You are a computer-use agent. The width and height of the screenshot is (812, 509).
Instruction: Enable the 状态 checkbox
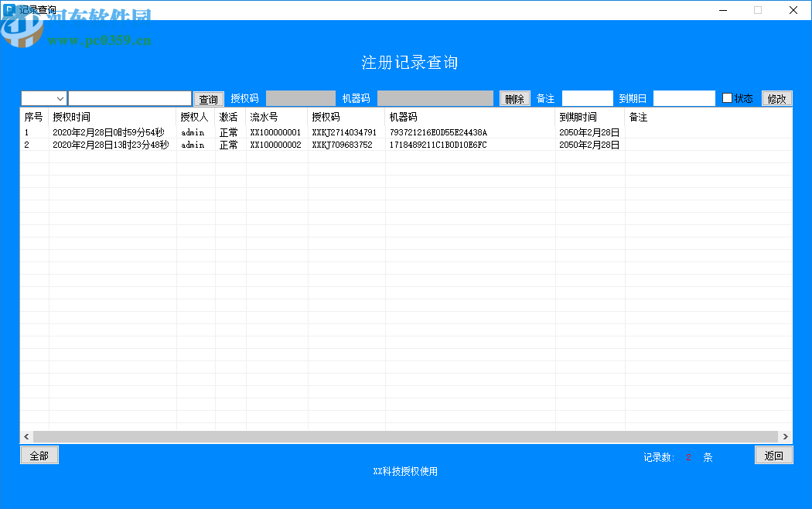click(726, 98)
